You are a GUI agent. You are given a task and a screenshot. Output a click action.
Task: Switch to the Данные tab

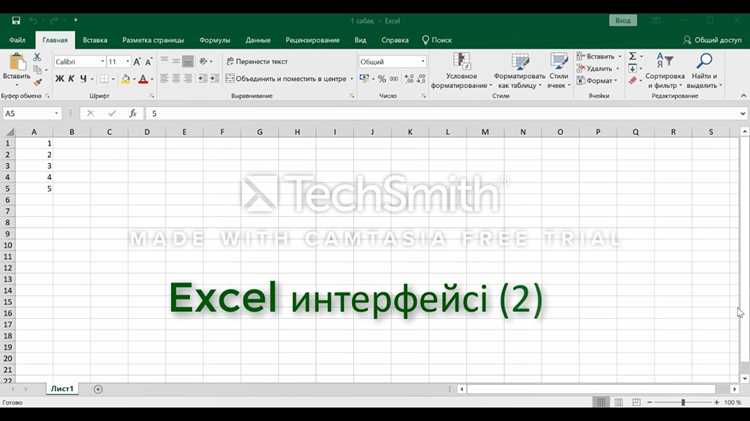point(258,40)
